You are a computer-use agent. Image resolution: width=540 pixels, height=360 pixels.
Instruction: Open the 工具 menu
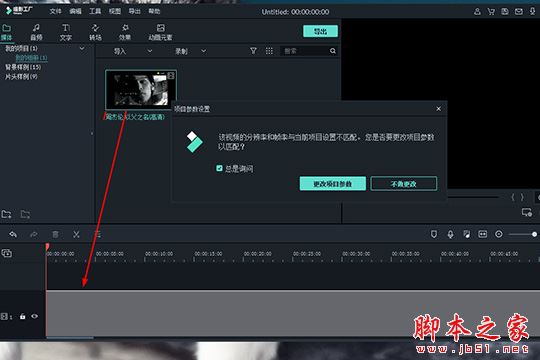point(95,11)
